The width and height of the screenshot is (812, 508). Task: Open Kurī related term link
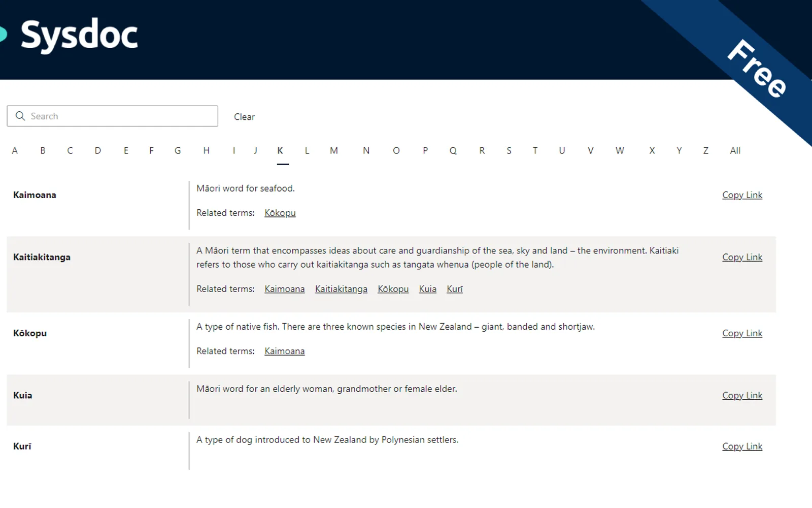click(455, 289)
